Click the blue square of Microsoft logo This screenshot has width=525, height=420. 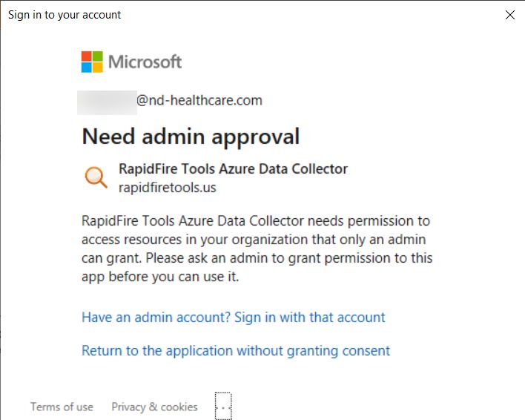pos(86,68)
